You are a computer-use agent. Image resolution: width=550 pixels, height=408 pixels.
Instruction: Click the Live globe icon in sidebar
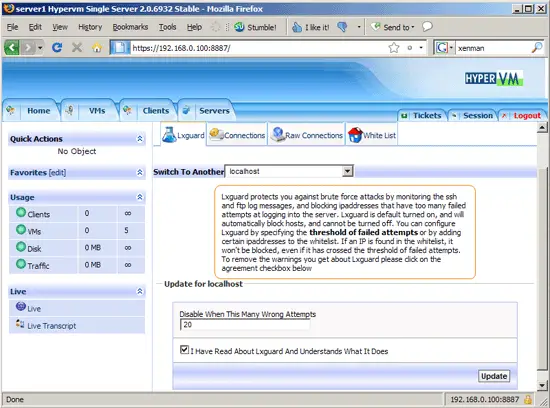click(21, 307)
